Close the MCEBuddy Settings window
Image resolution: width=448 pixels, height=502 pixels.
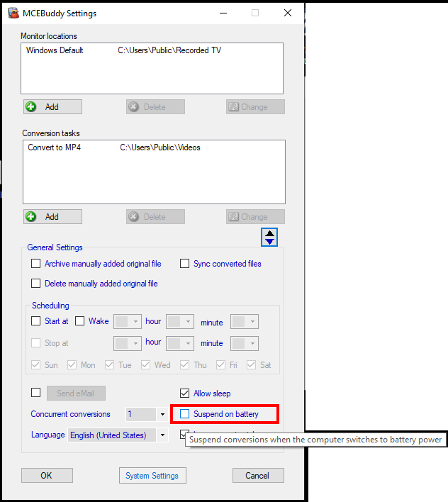click(287, 13)
